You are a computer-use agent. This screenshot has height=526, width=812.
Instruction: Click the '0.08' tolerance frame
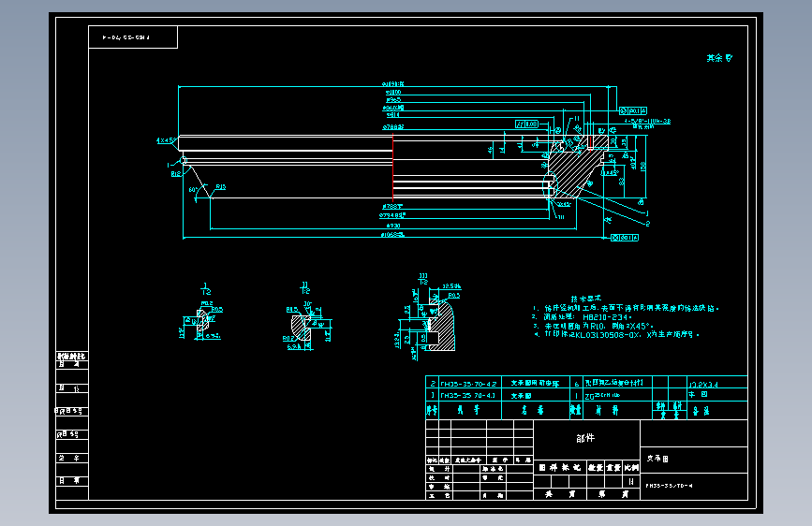(x=526, y=124)
